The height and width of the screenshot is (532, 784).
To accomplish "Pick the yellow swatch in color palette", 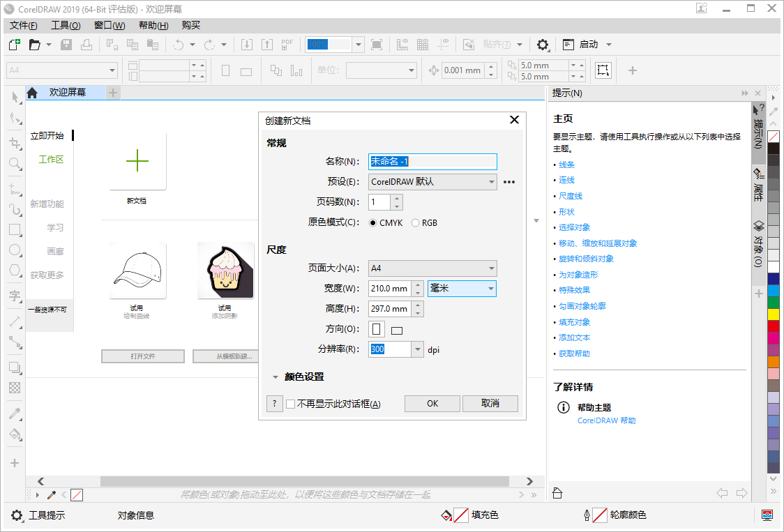I will [774, 314].
